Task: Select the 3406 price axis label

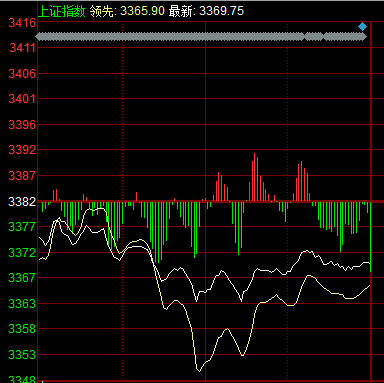Action: tap(22, 74)
